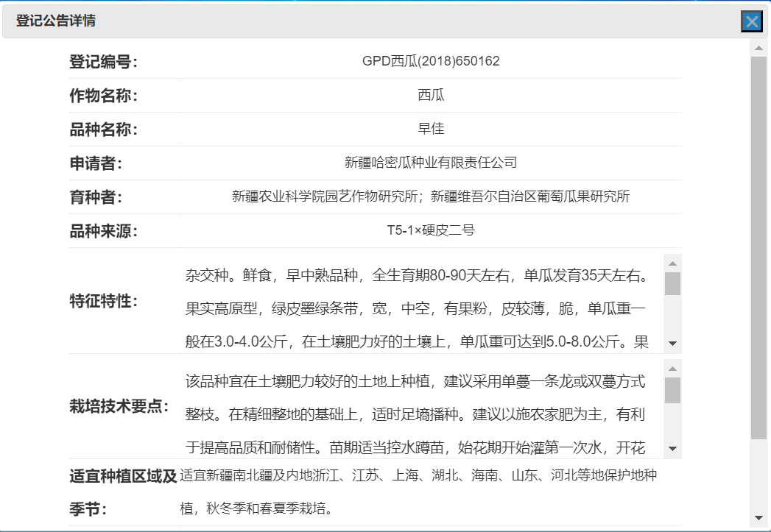Image resolution: width=771 pixels, height=532 pixels.
Task: Select the registration number GPD西瓜(2018)650162
Action: coord(431,61)
